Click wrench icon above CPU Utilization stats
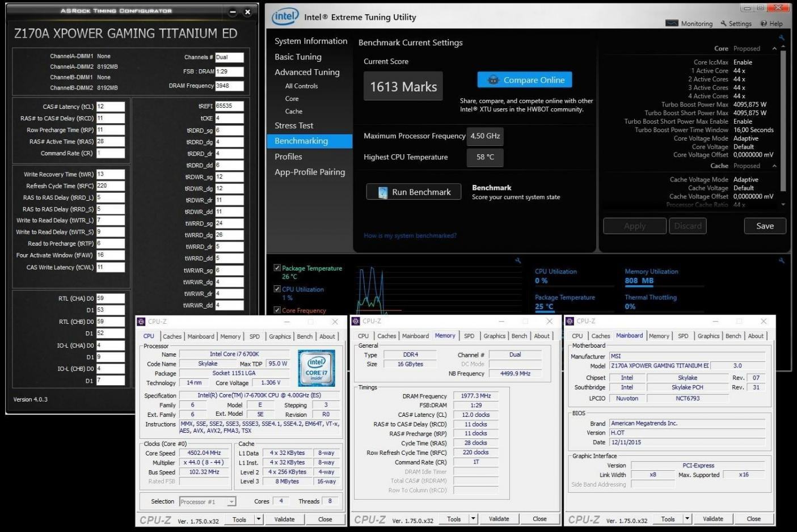Viewport: 797px width, 532px height. click(782, 260)
